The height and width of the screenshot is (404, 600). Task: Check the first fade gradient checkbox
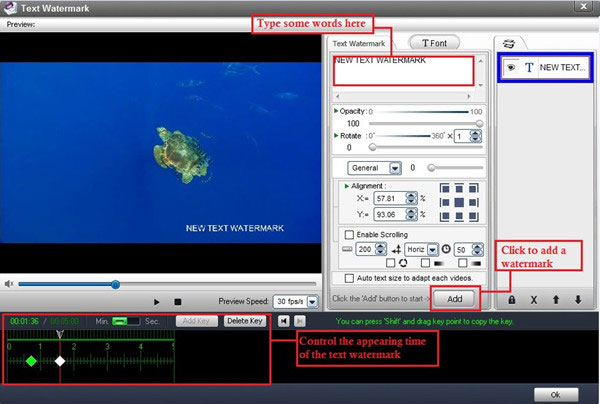[425, 263]
